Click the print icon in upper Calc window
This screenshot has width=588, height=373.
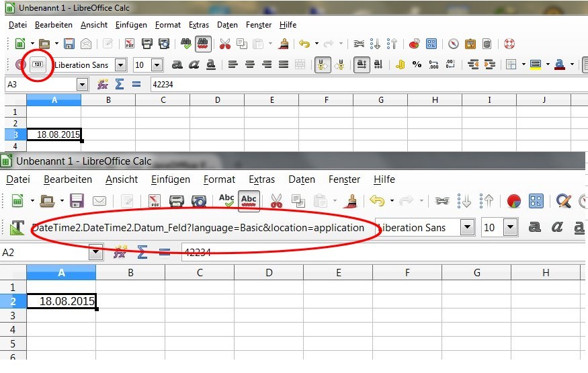click(x=147, y=44)
